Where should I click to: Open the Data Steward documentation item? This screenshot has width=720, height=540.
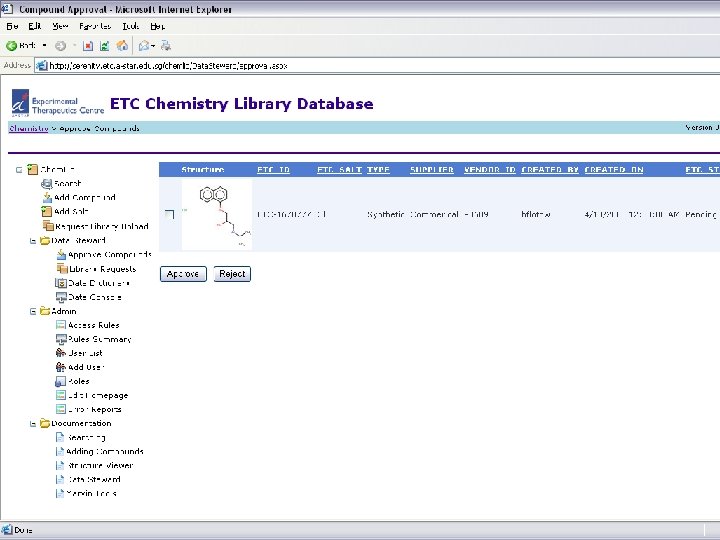pyautogui.click(x=94, y=479)
